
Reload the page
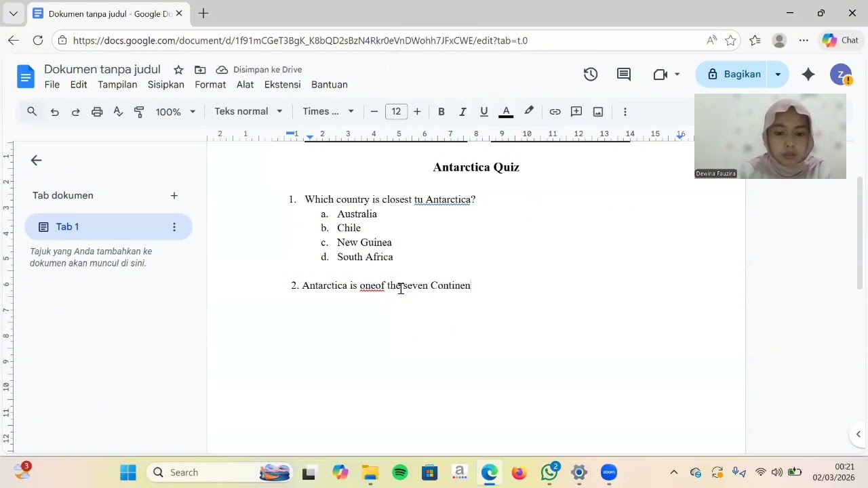(38, 41)
